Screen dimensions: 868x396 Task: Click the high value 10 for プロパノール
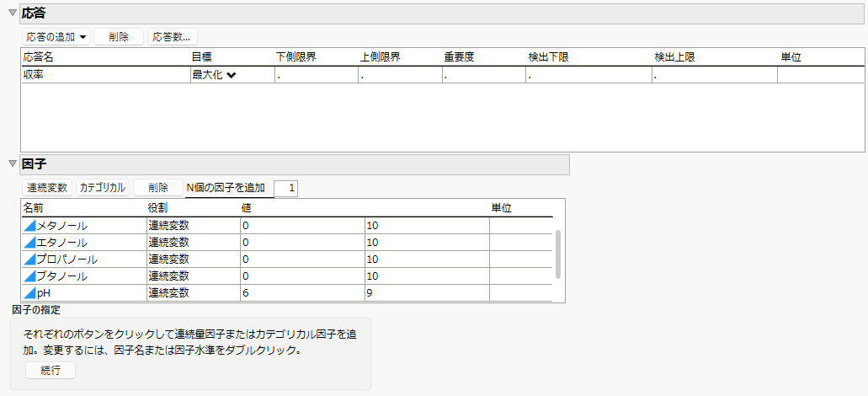tap(427, 259)
